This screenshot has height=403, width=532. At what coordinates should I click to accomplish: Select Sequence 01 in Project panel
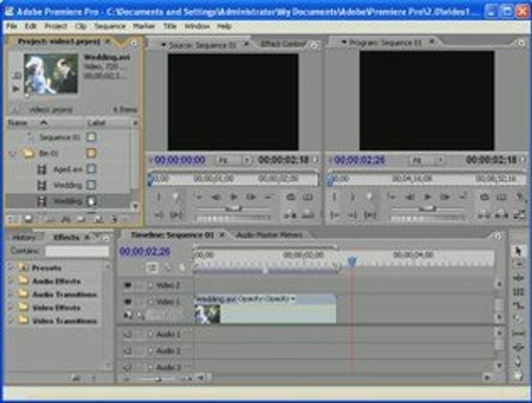pyautogui.click(x=60, y=137)
